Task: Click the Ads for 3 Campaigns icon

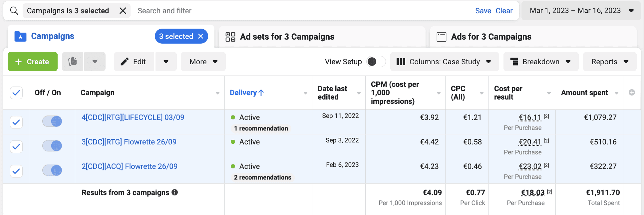Action: 442,37
